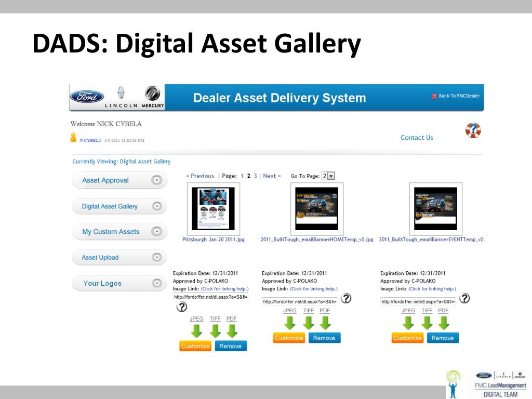Click EVENTTemp asset image link URL field

(418, 301)
